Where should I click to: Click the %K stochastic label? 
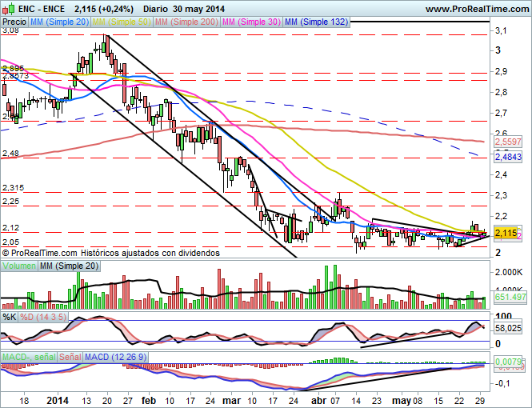[x=10, y=317]
